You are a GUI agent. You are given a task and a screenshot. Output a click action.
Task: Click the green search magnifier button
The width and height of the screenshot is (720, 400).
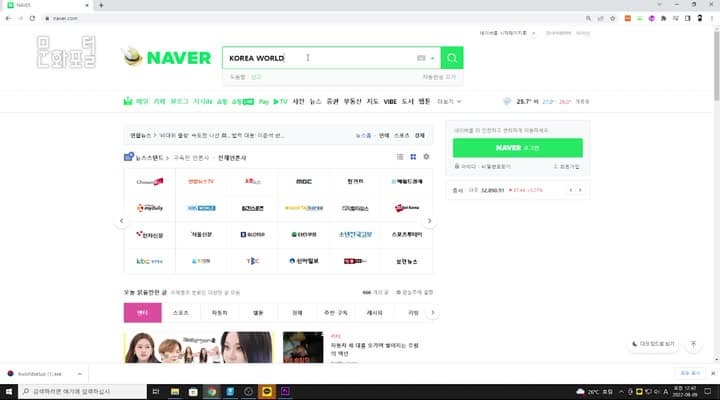click(452, 58)
